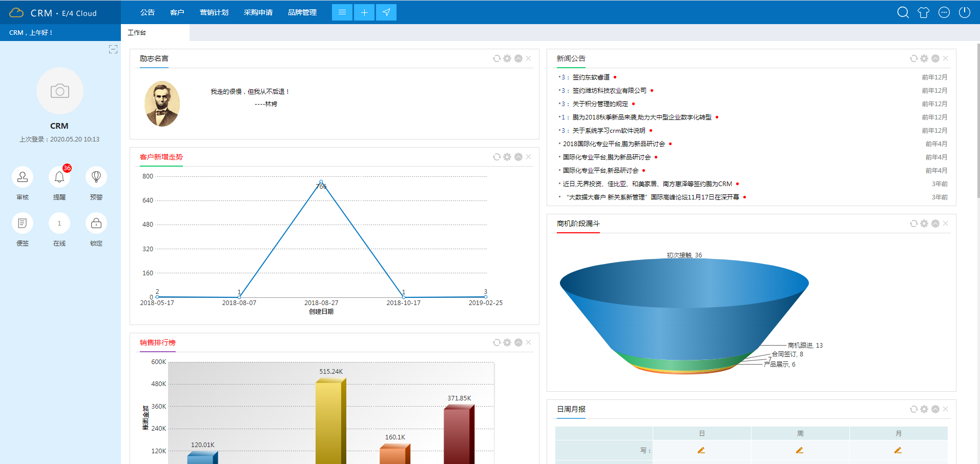Open news link 关于积分管理的规定
Viewport: 980px width, 464px height.
click(x=600, y=104)
